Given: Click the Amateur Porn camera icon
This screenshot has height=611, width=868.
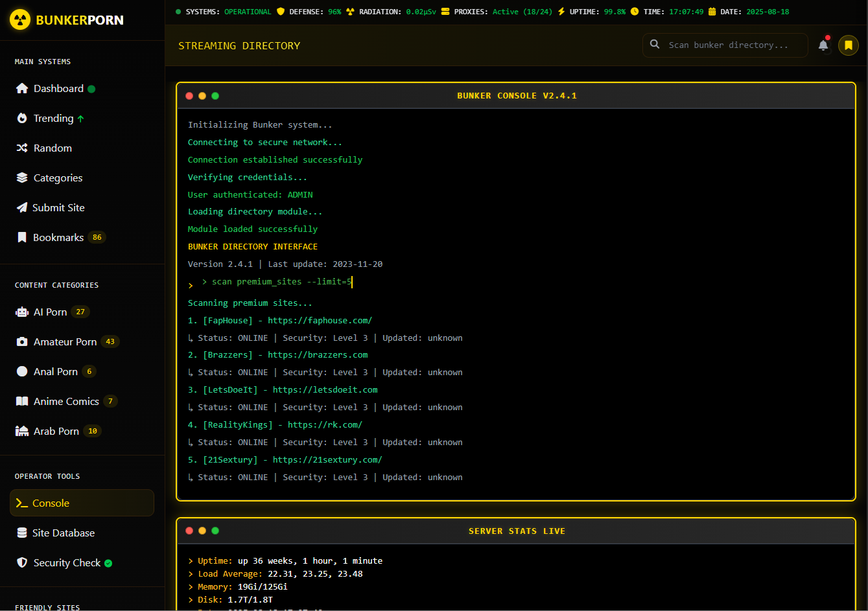Looking at the screenshot, I should click(x=22, y=341).
